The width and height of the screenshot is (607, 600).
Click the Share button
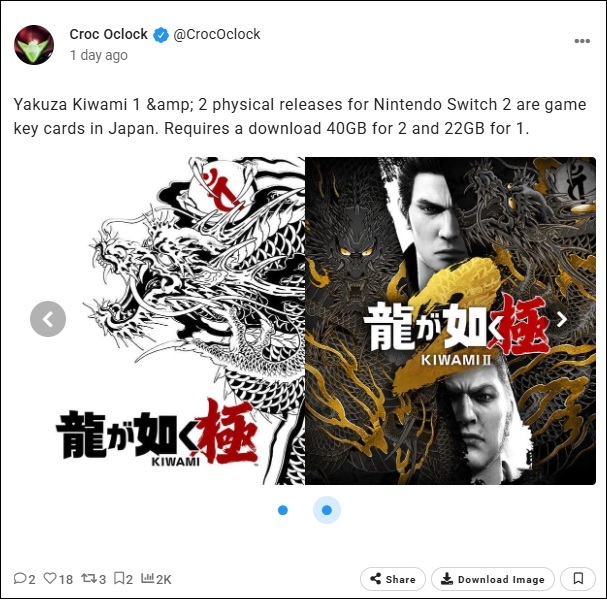(x=393, y=579)
